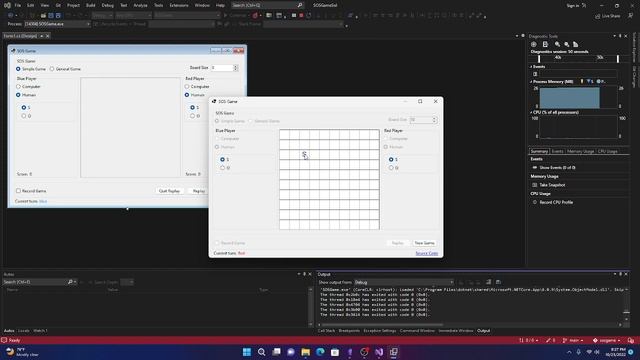Click Show Events (0 of 0) link

point(557,167)
